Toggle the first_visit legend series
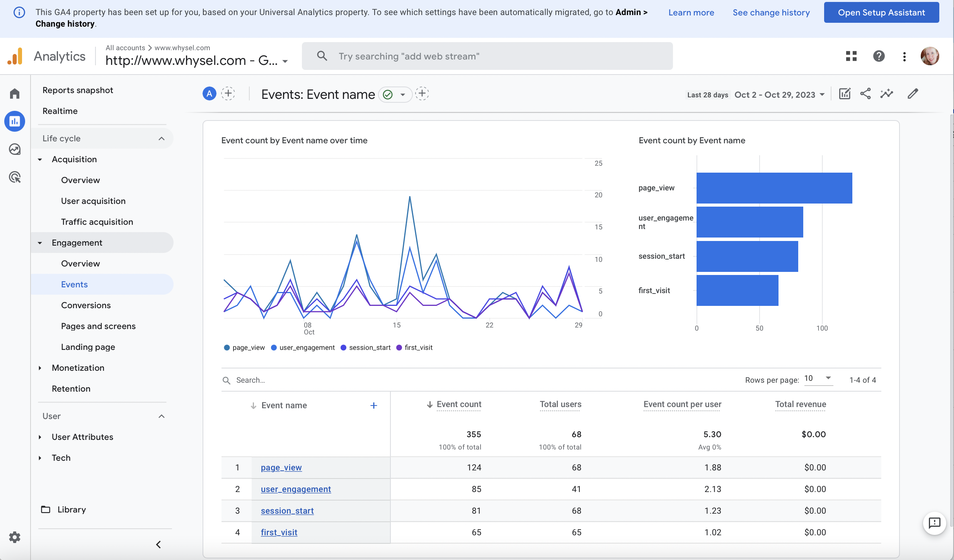 click(x=418, y=348)
